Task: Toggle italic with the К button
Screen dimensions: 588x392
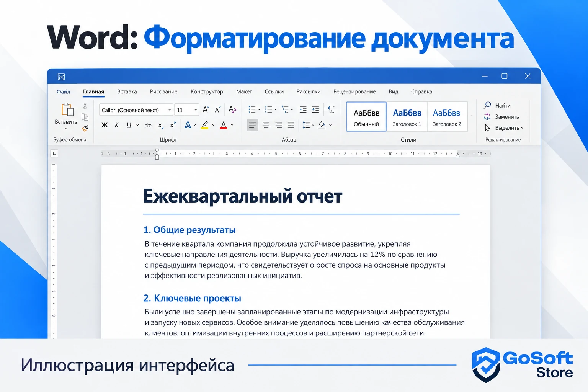Action: [117, 125]
